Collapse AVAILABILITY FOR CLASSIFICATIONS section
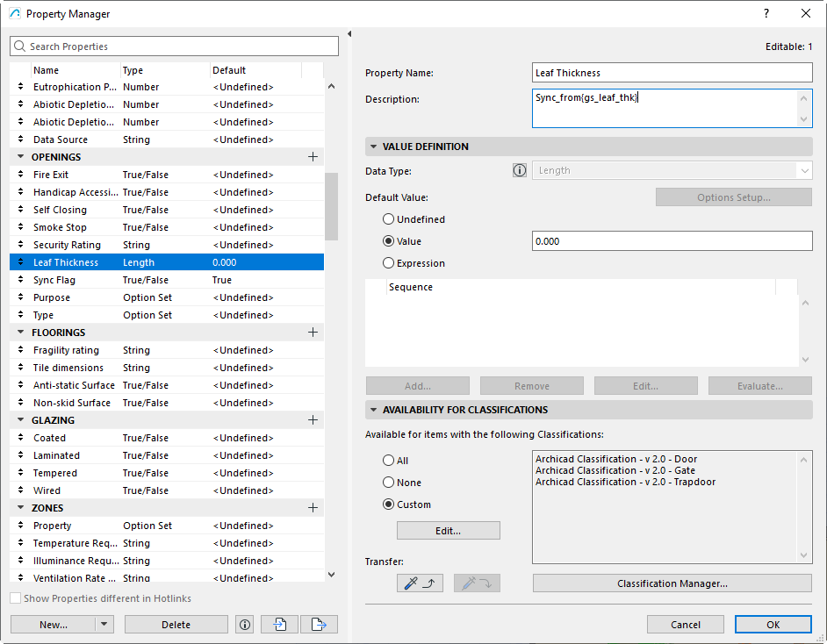Viewport: 827px width, 644px height. [x=373, y=410]
